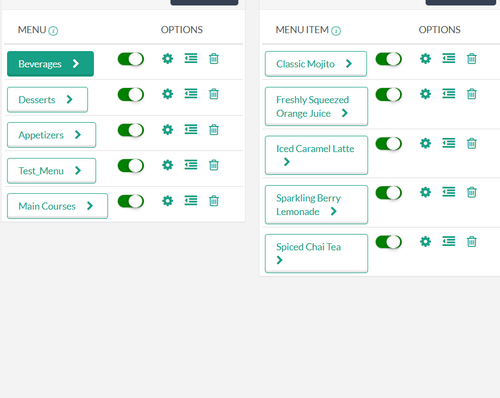Delete Iced Caramel Latte with trash icon
Image resolution: width=500 pixels, height=398 pixels.
point(472,144)
